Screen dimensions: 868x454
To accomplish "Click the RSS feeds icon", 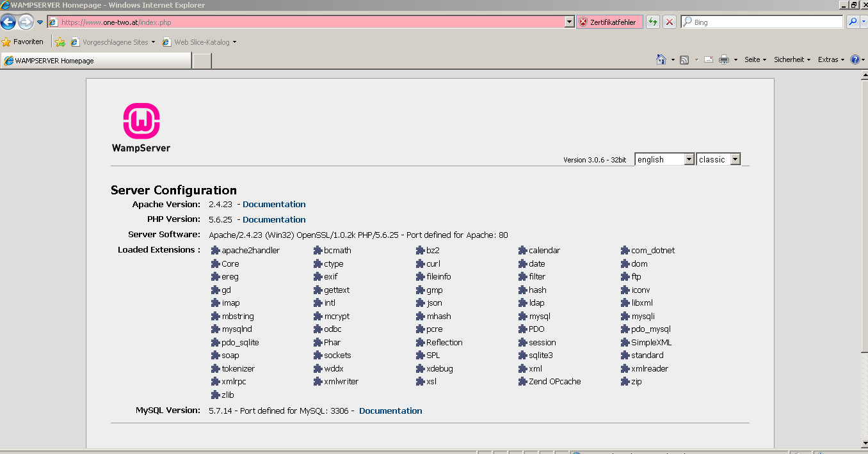I will pos(684,59).
